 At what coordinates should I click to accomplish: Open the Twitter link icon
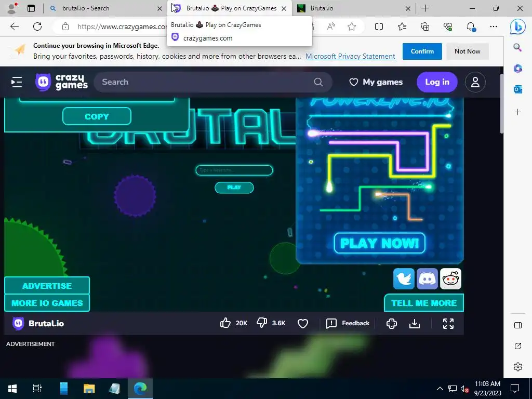404,278
